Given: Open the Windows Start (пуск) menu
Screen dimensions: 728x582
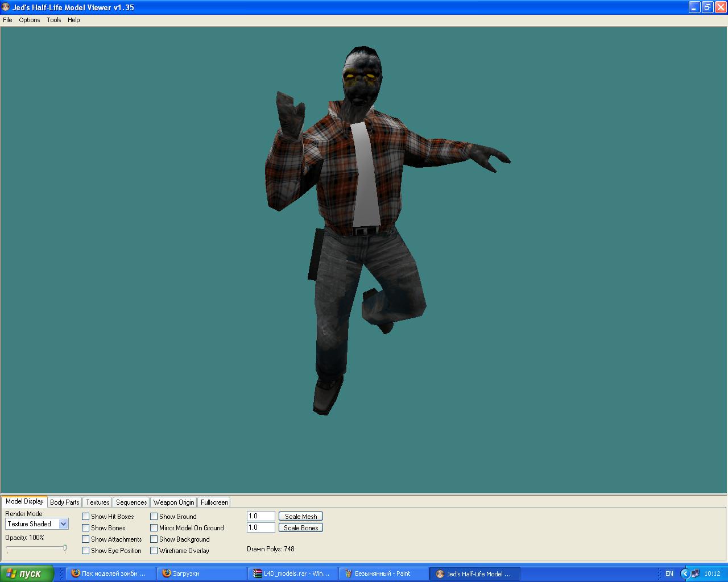Looking at the screenshot, I should tap(27, 573).
